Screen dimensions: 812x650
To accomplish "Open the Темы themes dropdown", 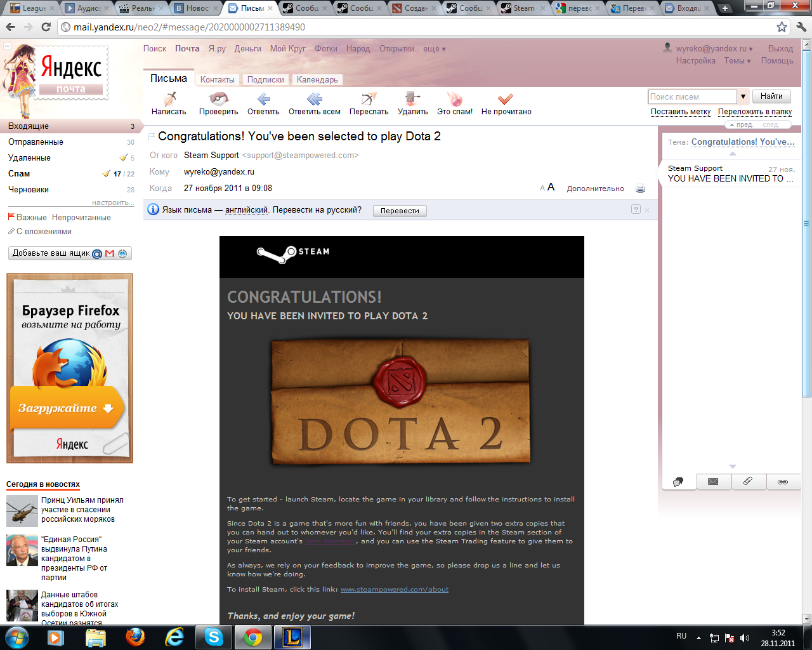I will (738, 61).
